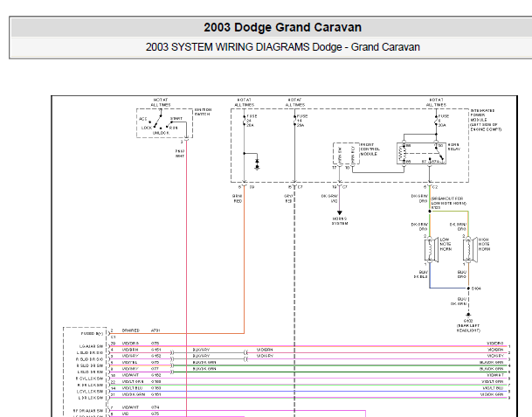Click the UNLOCK position in the ignition switch
Viewport: 532px width, 417px height.
coord(161,133)
